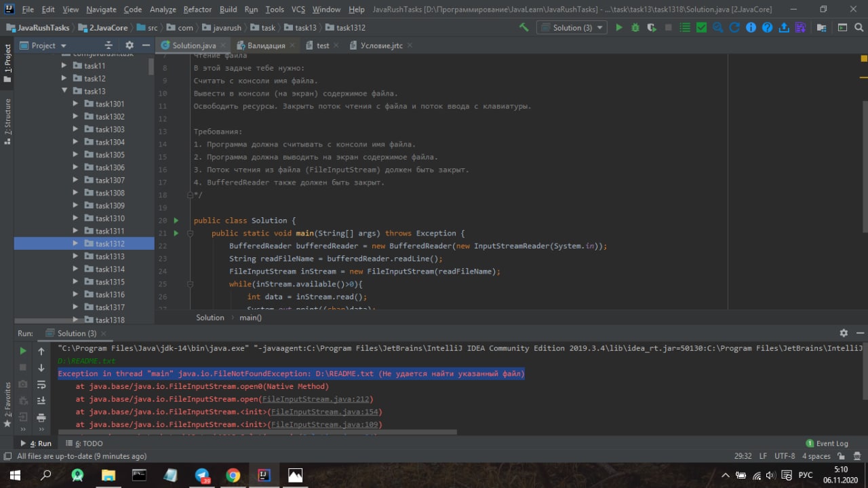The height and width of the screenshot is (488, 868).
Task: Open Project Structure icon in toolbar
Action: click(x=822, y=28)
